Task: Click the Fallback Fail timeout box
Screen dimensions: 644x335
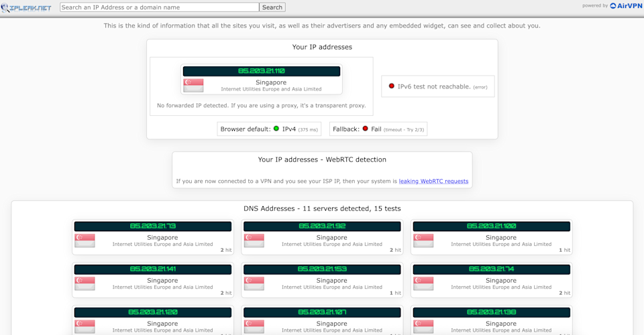Action: (x=378, y=129)
